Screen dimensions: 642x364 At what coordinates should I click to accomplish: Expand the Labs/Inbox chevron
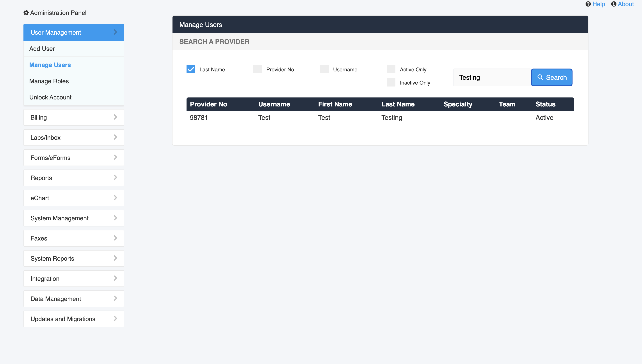point(115,137)
